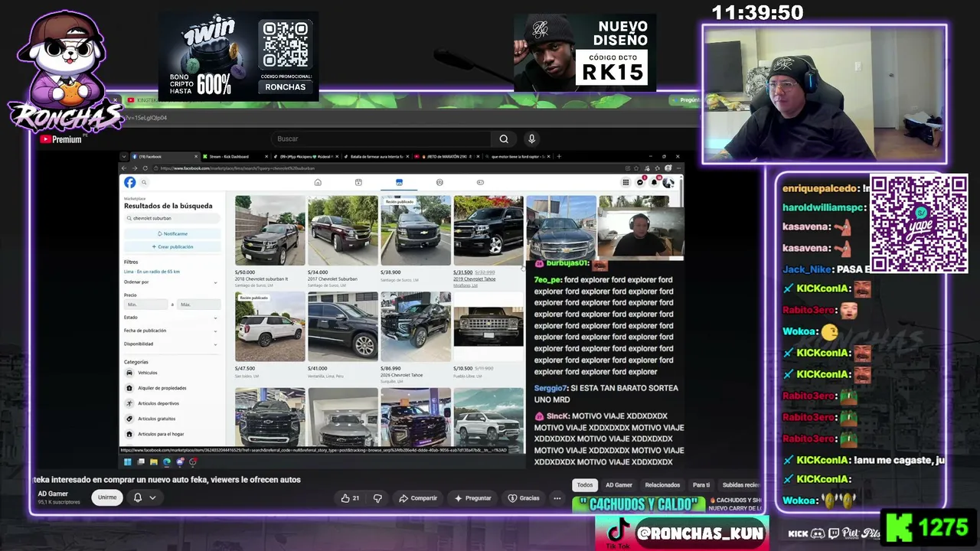Click the Máx. price input
The width and height of the screenshot is (980, 551).
point(198,305)
